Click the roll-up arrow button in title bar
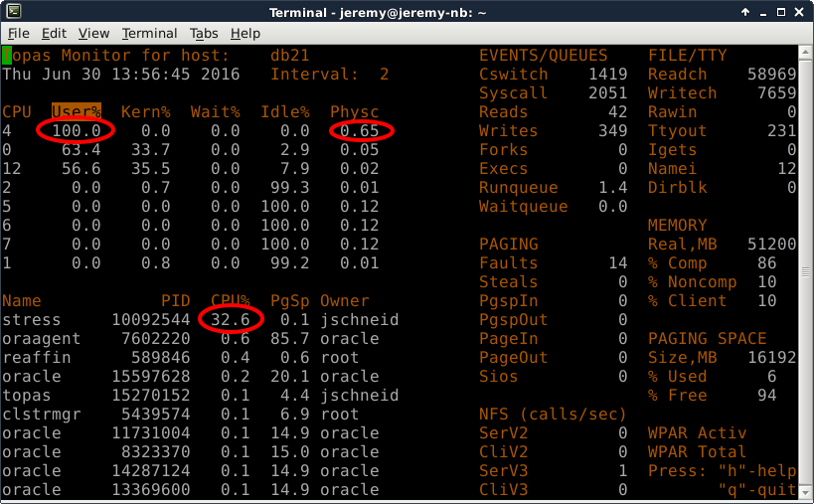This screenshot has width=814, height=504. 745,11
